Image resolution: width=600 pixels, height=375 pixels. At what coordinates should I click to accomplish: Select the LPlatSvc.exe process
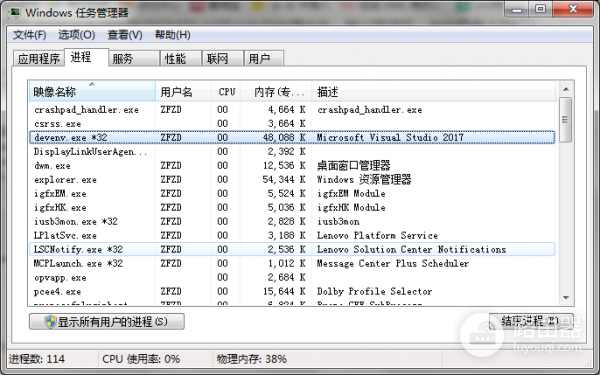[292, 235]
